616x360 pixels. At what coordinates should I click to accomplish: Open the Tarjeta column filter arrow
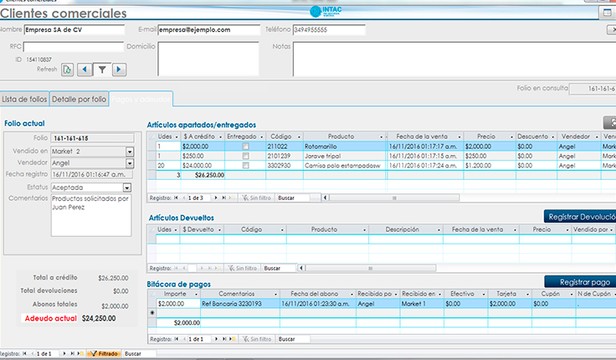pyautogui.click(x=528, y=294)
